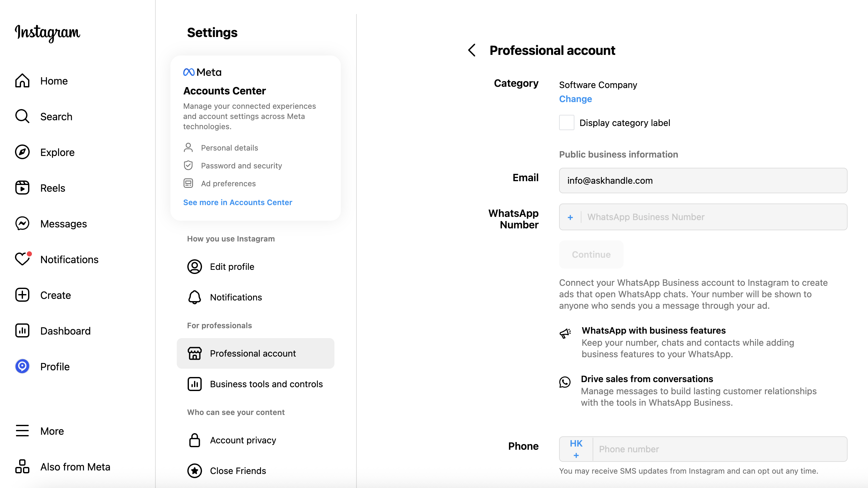Image resolution: width=868 pixels, height=488 pixels.
Task: Open WhatsApp number country code plus selector
Action: [570, 217]
